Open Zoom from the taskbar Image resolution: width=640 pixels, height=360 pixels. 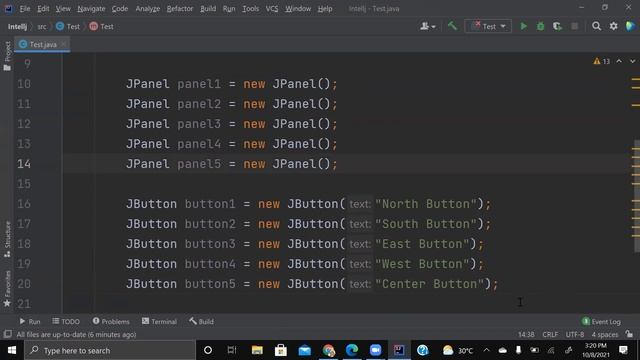click(376, 350)
